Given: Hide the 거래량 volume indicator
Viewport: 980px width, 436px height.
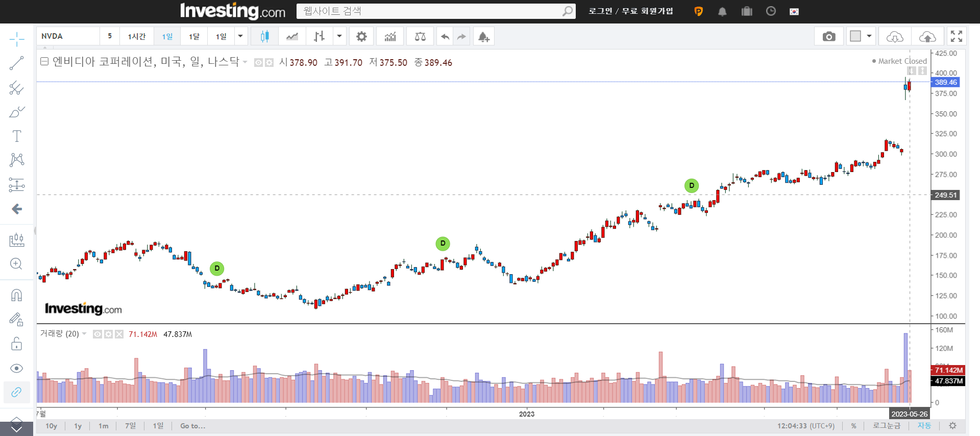Looking at the screenshot, I should click(x=97, y=334).
